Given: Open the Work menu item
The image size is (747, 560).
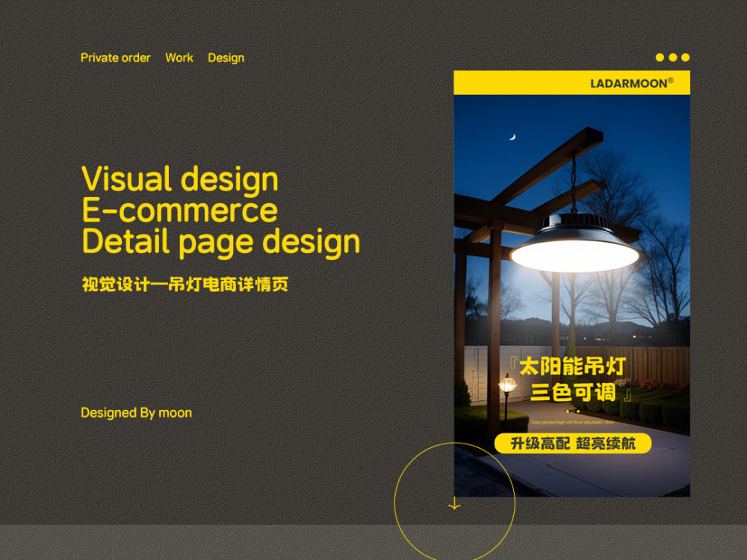Looking at the screenshot, I should click(179, 57).
